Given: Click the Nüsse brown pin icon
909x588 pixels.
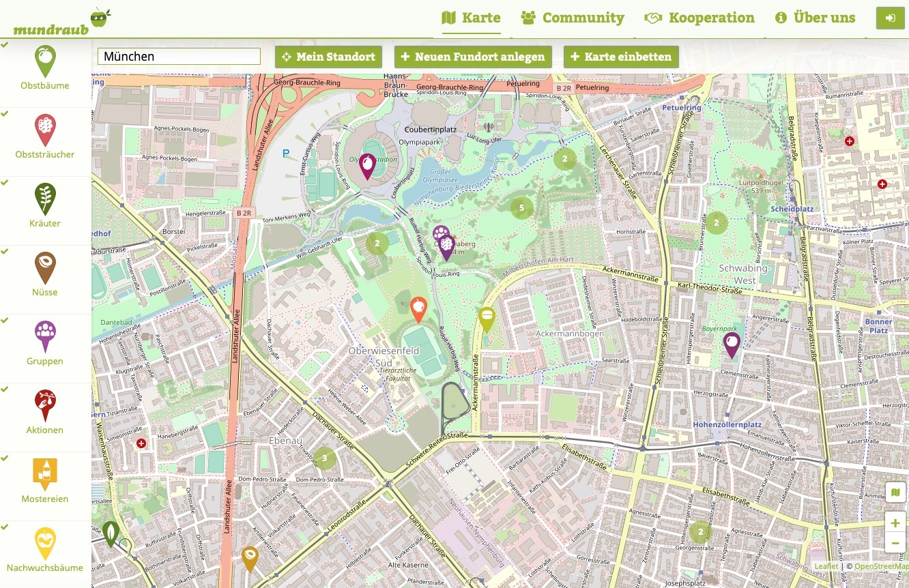Looking at the screenshot, I should pos(45,267).
